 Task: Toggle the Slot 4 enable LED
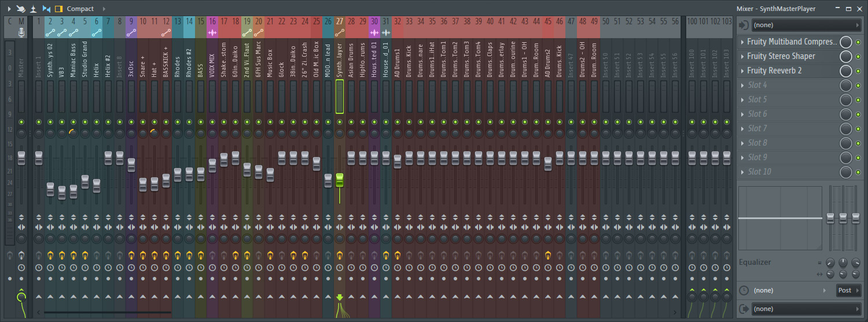click(859, 85)
